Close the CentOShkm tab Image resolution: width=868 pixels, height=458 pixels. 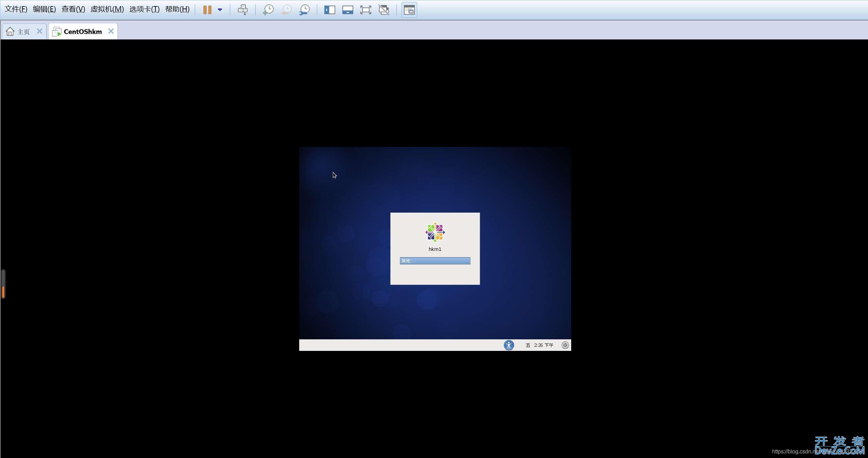click(111, 31)
